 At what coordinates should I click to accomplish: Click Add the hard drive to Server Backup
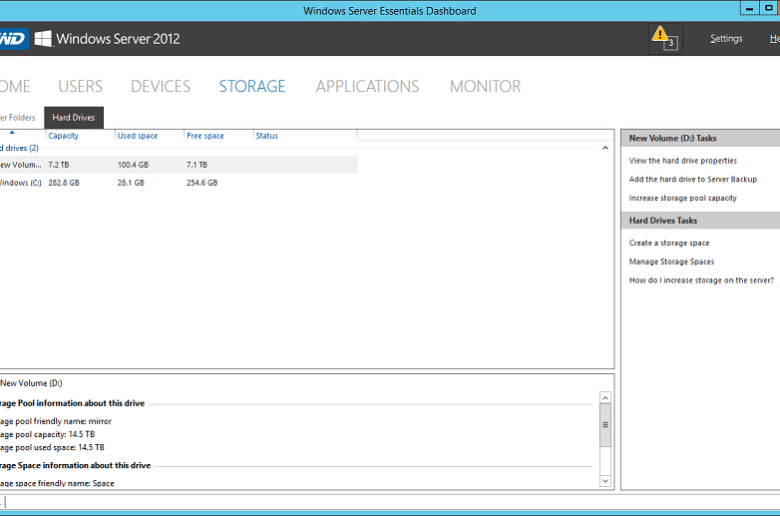point(692,179)
